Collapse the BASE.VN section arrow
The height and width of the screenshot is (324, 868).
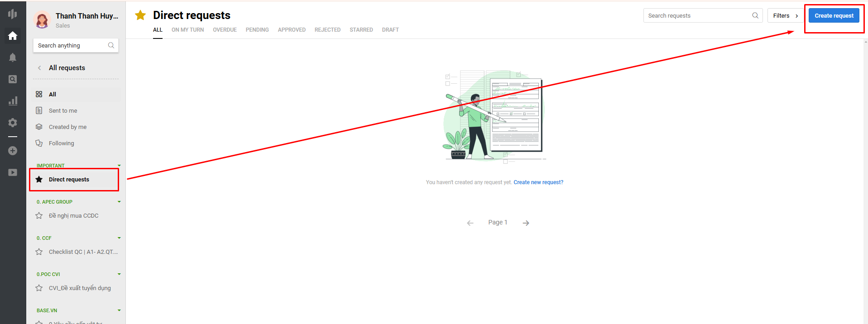pyautogui.click(x=119, y=310)
